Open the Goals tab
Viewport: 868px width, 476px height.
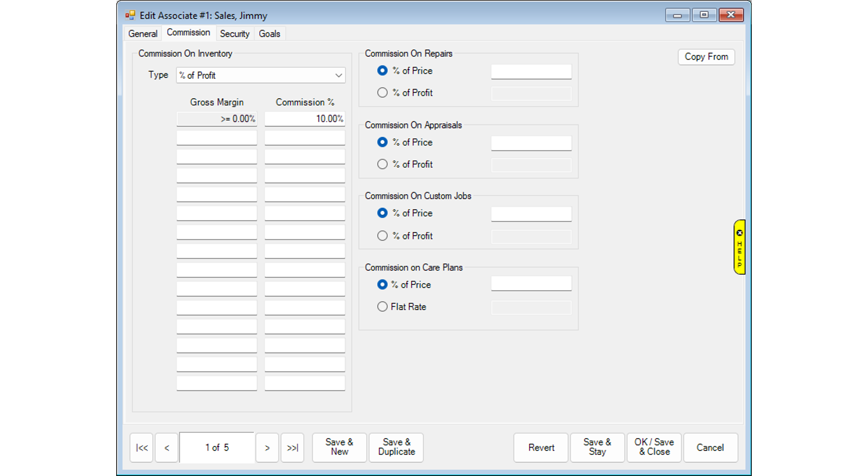coord(269,34)
